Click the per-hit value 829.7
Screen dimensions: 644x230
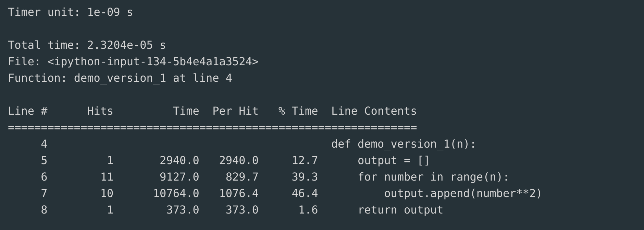[242, 177]
